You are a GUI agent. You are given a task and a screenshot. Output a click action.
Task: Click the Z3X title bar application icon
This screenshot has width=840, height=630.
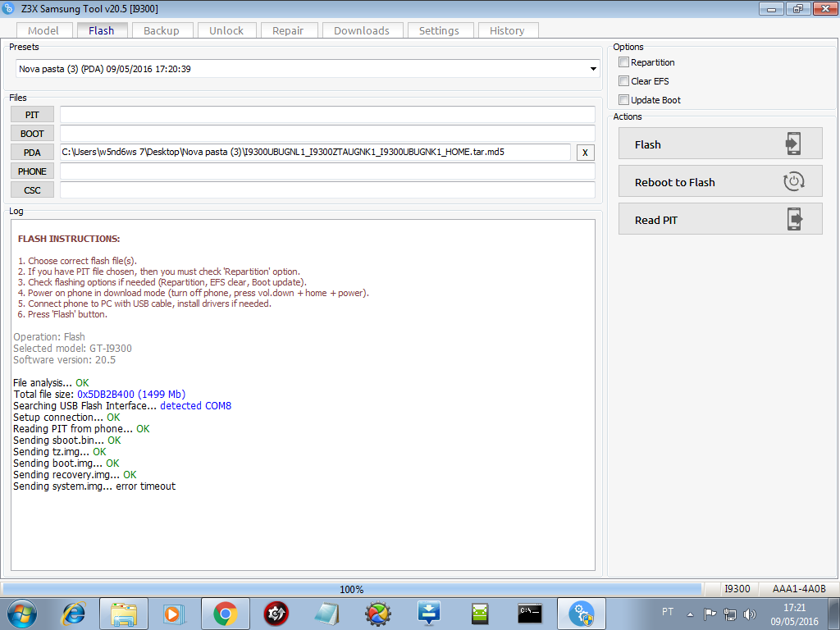point(8,8)
